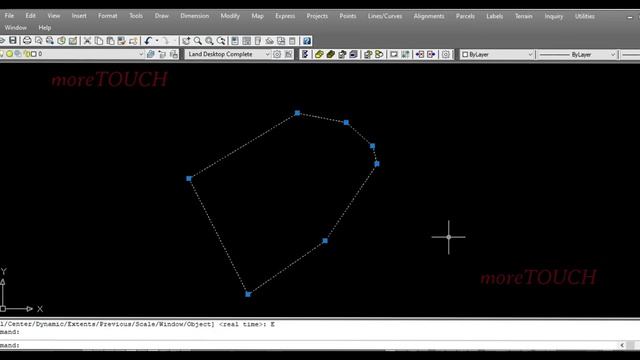The height and width of the screenshot is (360, 640).
Task: Open the ByLayer color control dropdown
Action: 531,54
